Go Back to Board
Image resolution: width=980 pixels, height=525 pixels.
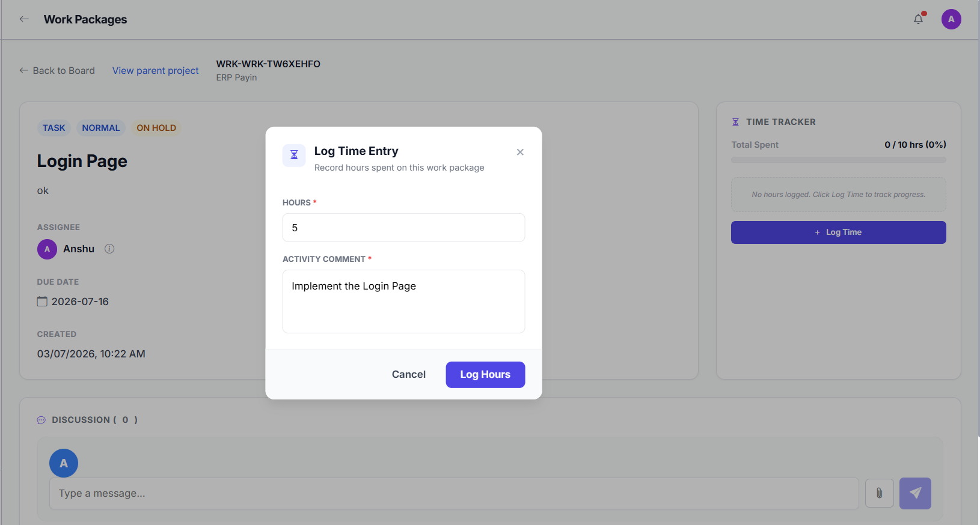pyautogui.click(x=57, y=70)
